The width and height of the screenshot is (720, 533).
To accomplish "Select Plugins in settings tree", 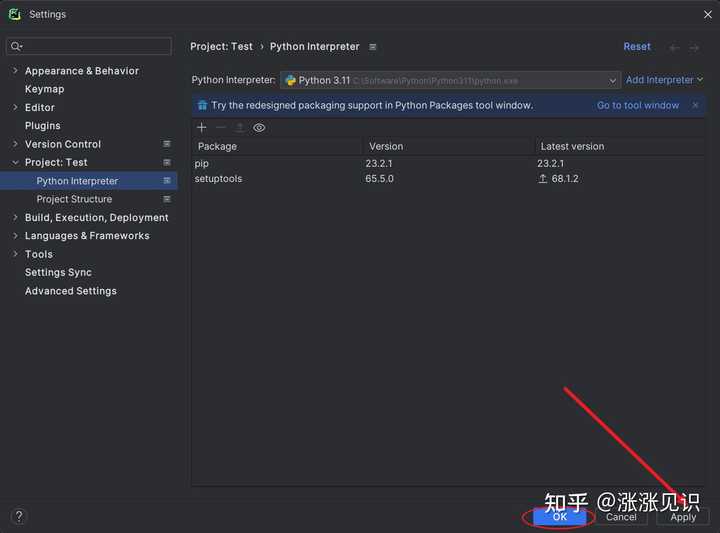I will click(43, 126).
